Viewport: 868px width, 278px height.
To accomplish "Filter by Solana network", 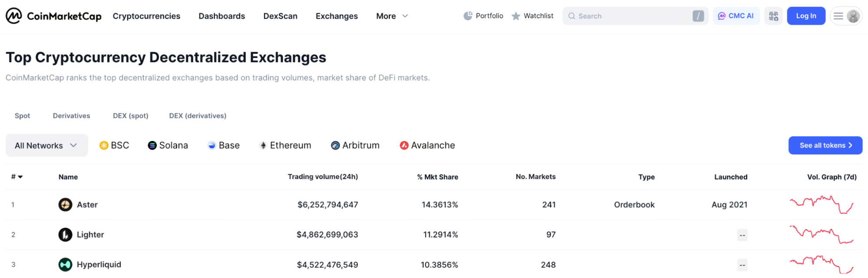I will coord(168,145).
